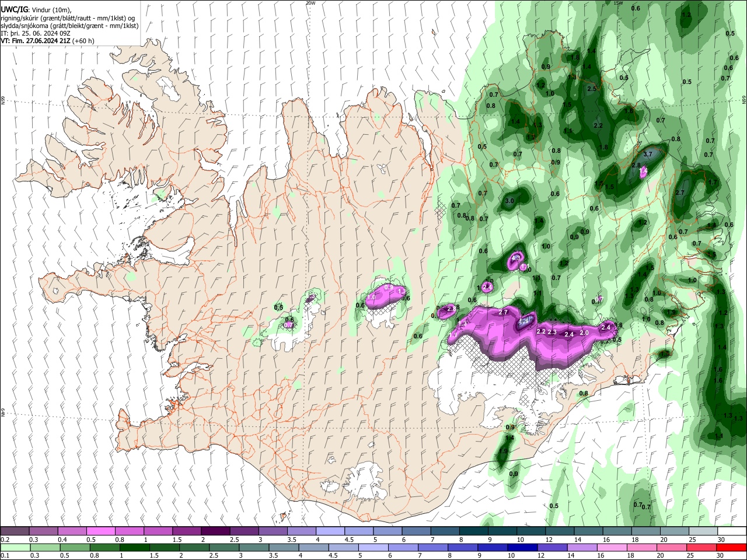Click the "UWC/IG: Vindur (10m)" title line
The image size is (747, 560).
tap(36, 10)
